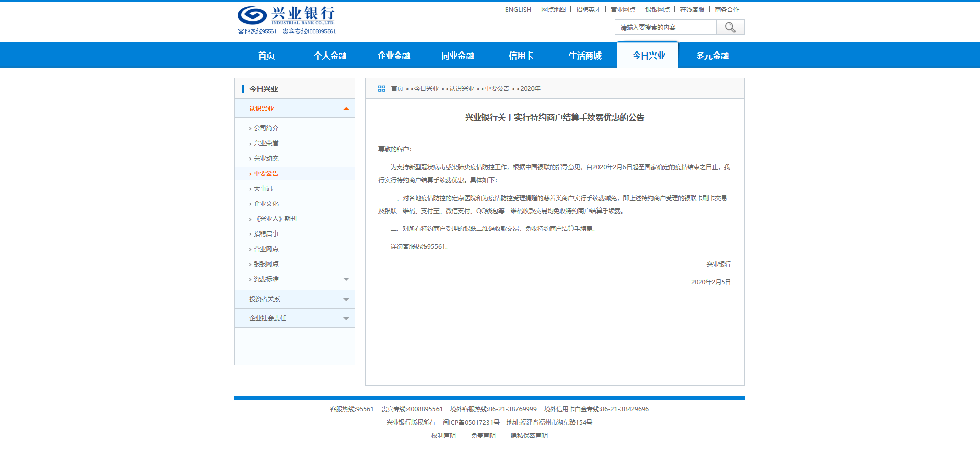Click the footer text 闽ICP备05017231号
Screen dimensions: 980x473
click(x=471, y=423)
